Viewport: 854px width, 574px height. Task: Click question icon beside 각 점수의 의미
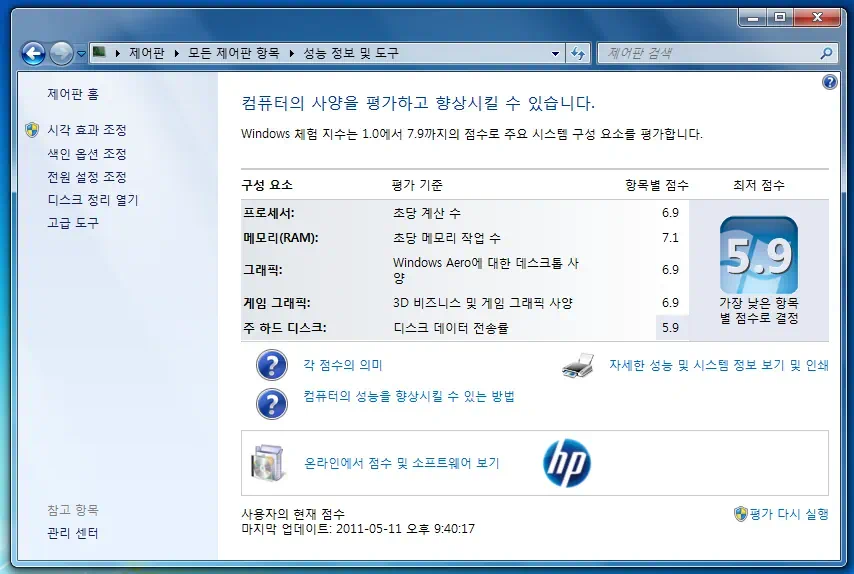[272, 365]
